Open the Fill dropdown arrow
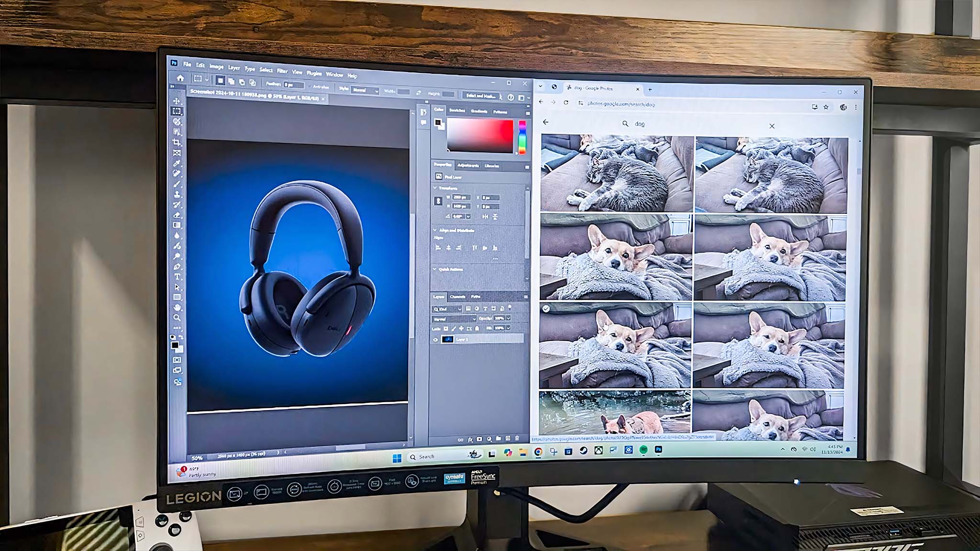Screen dimensions: 980x551 tap(508, 328)
